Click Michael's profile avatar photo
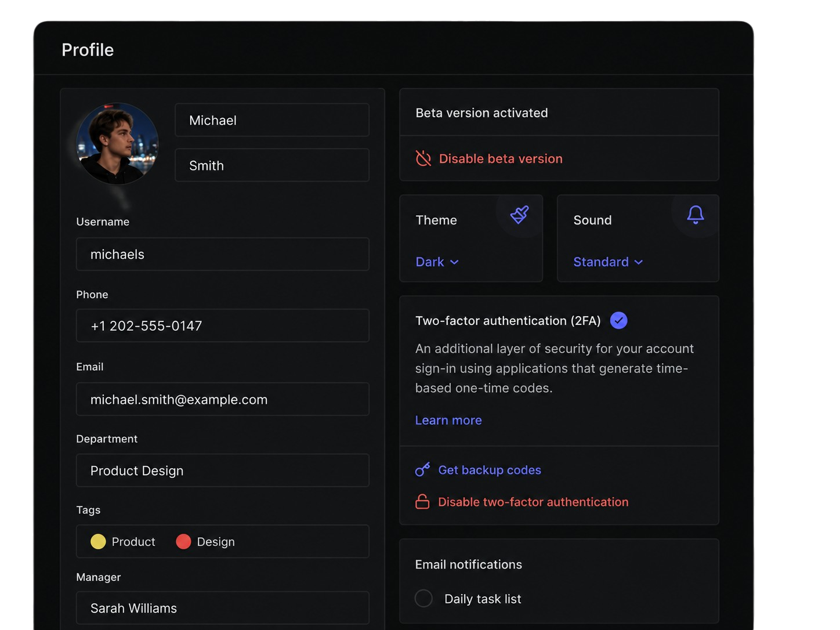The height and width of the screenshot is (630, 840). pyautogui.click(x=117, y=144)
